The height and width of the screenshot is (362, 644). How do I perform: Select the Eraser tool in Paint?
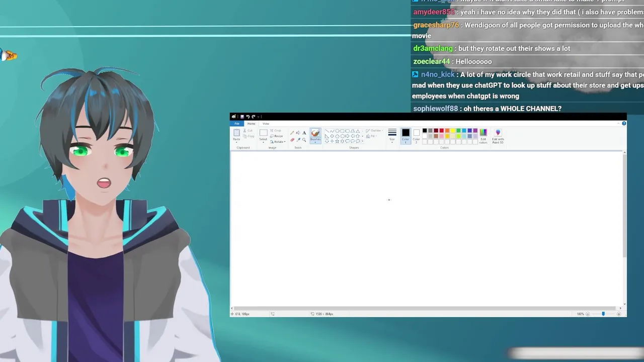[x=292, y=140]
